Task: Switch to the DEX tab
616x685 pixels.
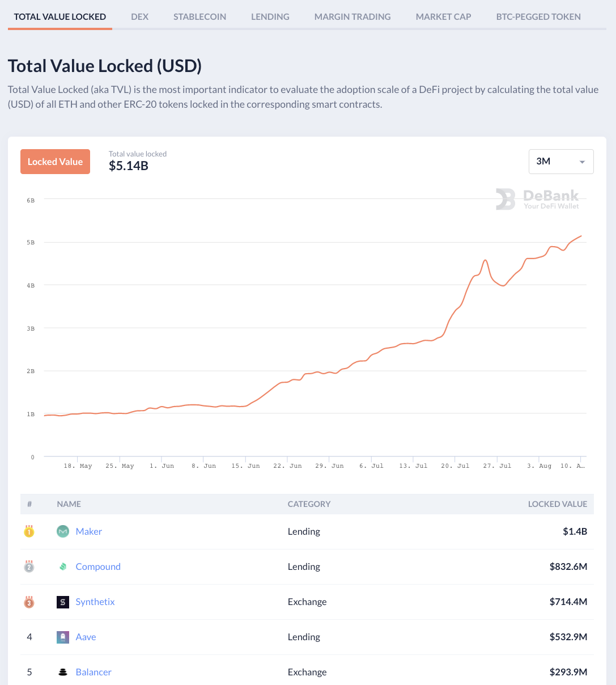Action: 139,16
